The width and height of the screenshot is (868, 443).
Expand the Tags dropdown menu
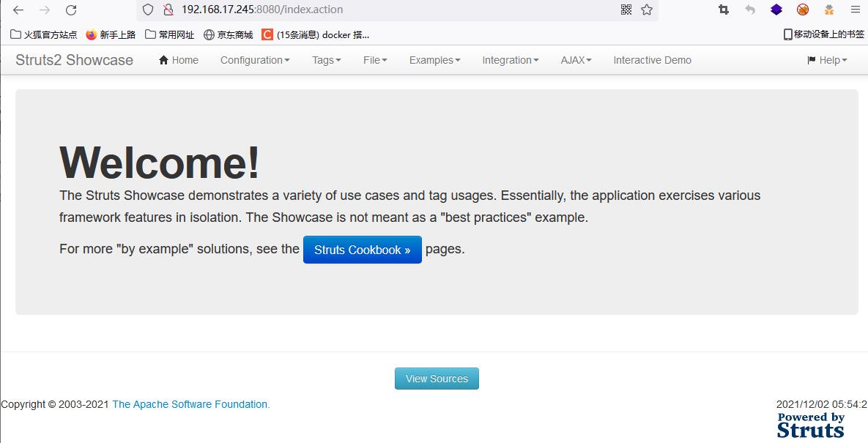coord(327,60)
